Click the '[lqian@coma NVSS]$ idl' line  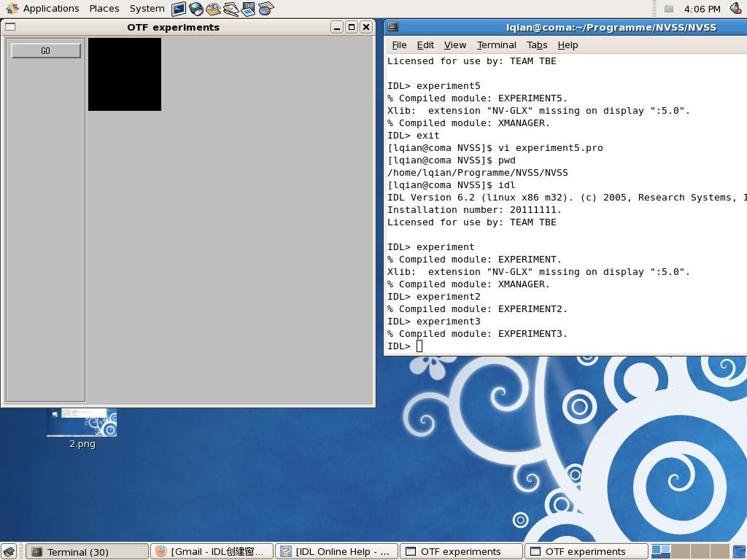click(x=452, y=185)
